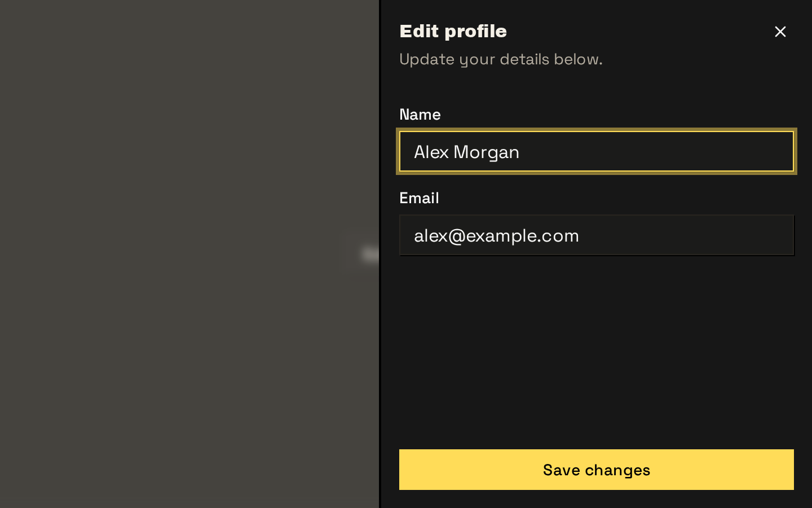Click the Name input field
Image resolution: width=812 pixels, height=508 pixels.
(597, 151)
